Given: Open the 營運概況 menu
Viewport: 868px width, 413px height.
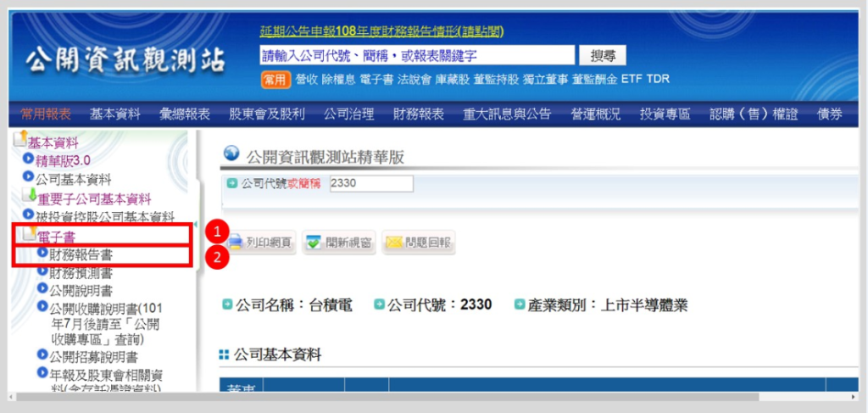Looking at the screenshot, I should tap(596, 114).
